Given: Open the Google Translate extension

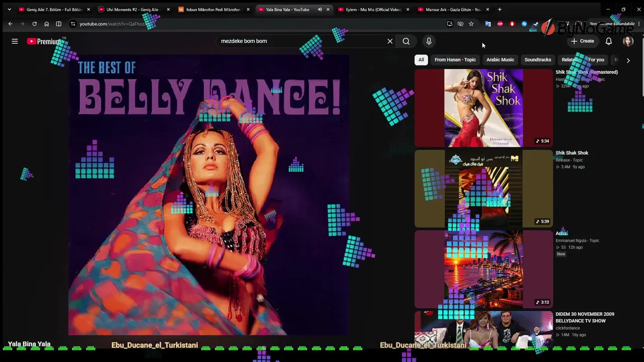Looking at the screenshot, I should tap(488, 24).
